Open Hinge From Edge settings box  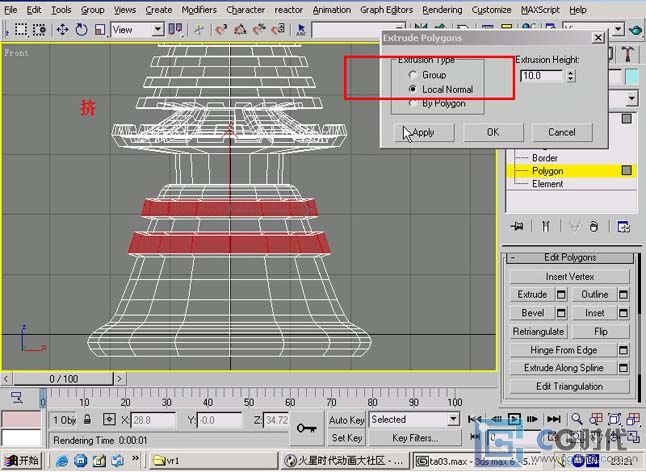point(623,350)
